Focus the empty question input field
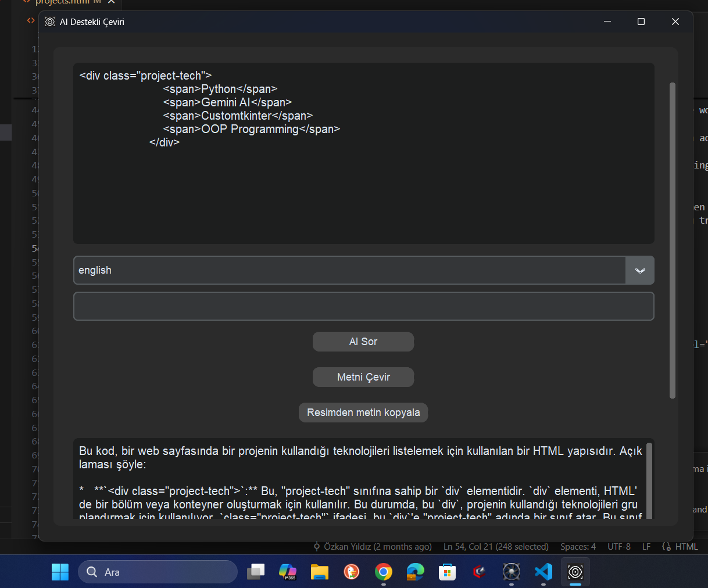The height and width of the screenshot is (588, 708). click(363, 306)
